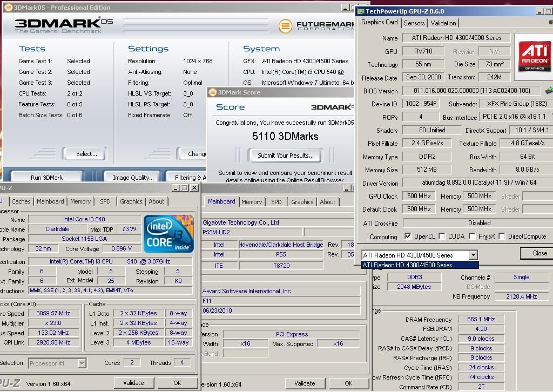Click the 3DMark05 title bar icon
Screen dimensions: 553x392
tap(8, 7)
